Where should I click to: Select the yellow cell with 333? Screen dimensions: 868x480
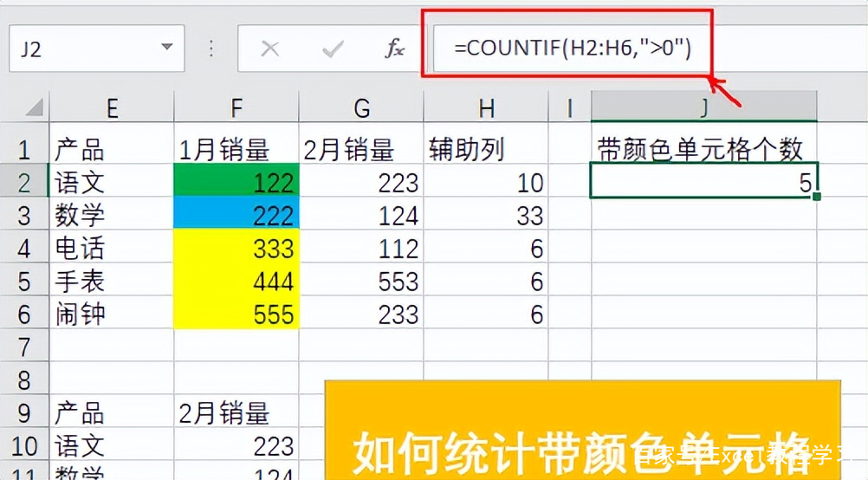(236, 246)
